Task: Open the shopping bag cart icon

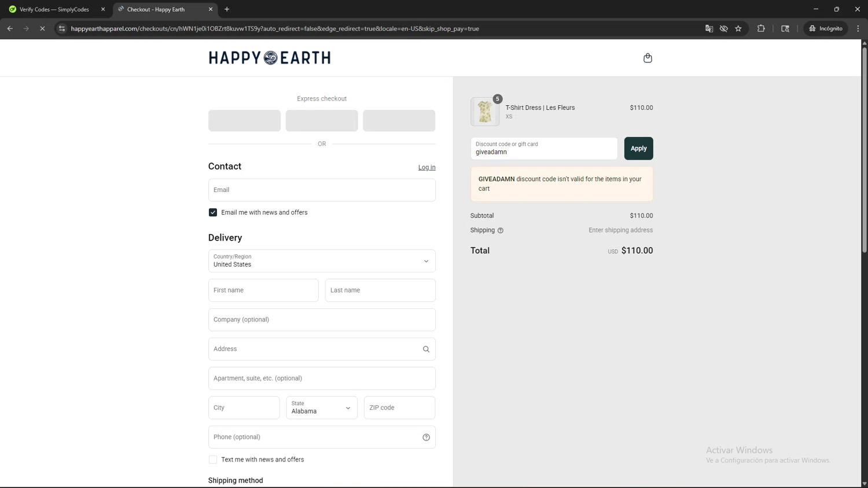Action: [648, 58]
